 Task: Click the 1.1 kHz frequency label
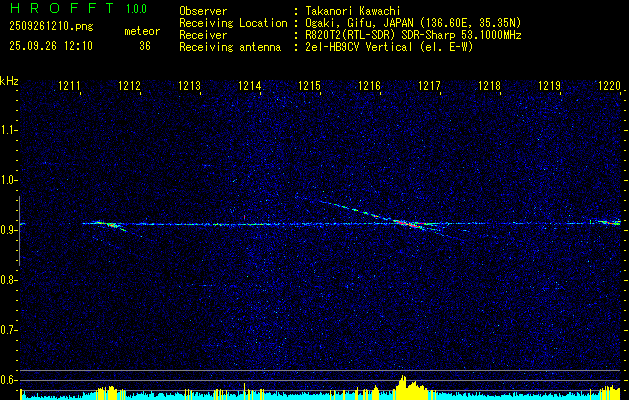click(x=8, y=130)
